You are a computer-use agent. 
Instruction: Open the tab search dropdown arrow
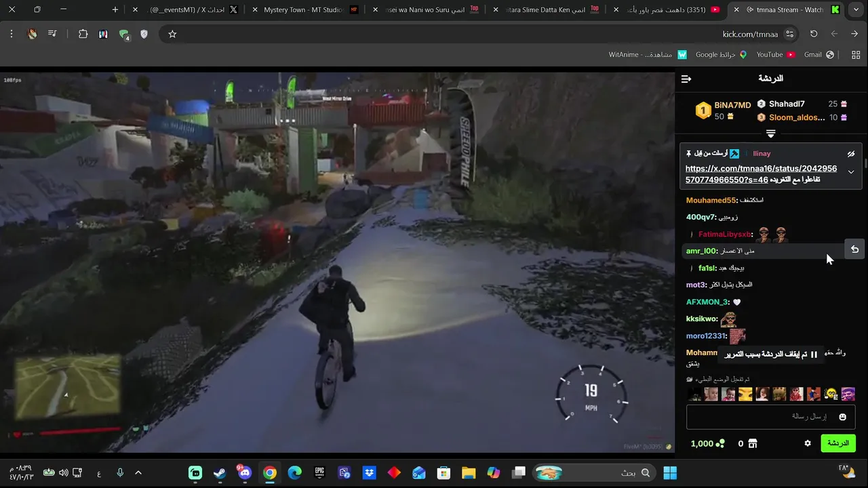pos(857,9)
